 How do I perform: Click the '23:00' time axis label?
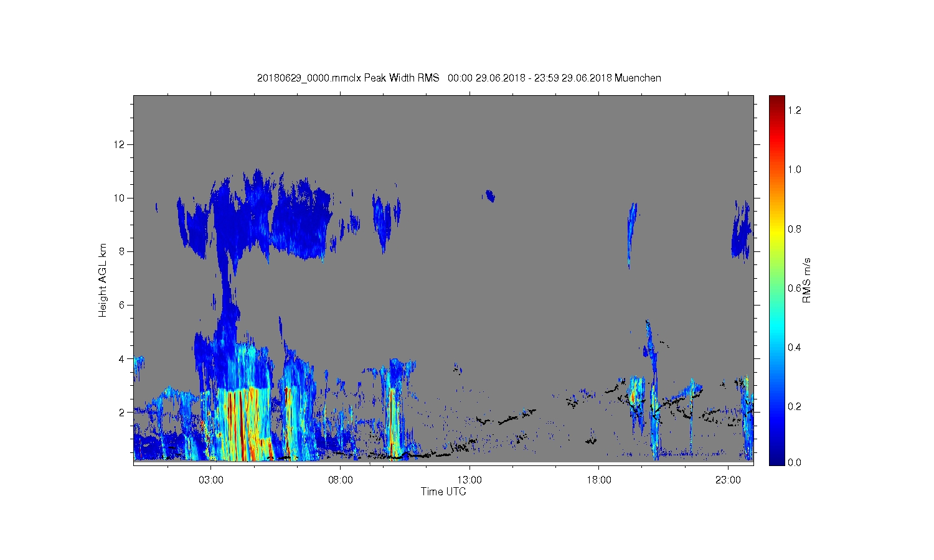coord(728,480)
